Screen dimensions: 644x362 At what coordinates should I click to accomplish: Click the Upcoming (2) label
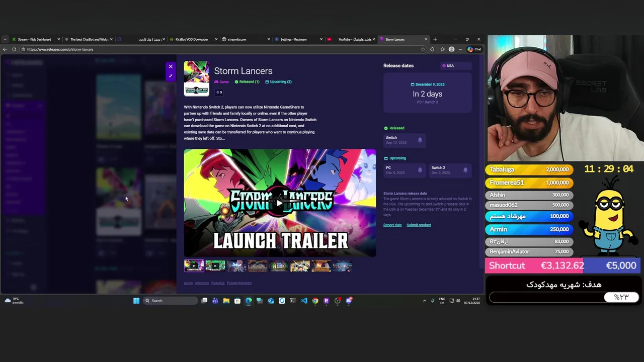(278, 82)
